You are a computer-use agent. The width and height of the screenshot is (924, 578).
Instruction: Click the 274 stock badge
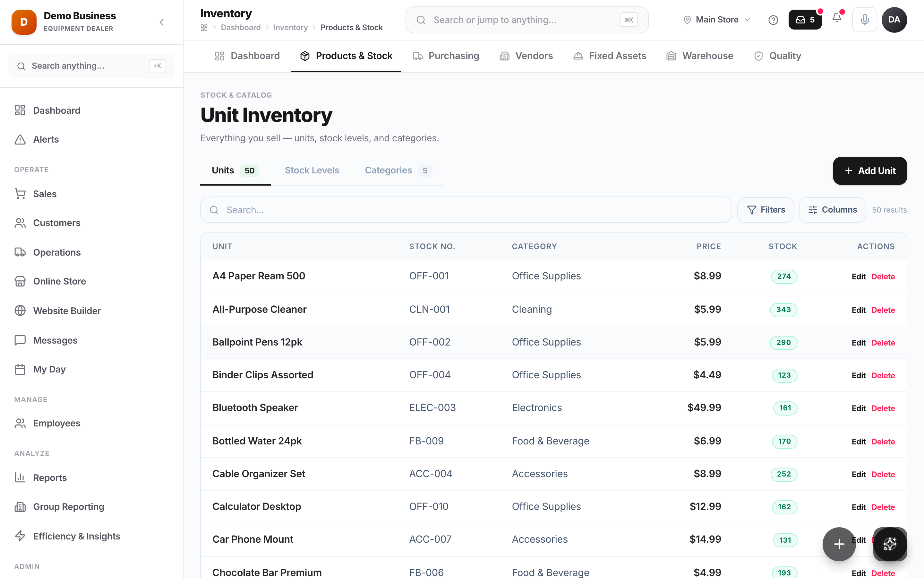coord(784,276)
